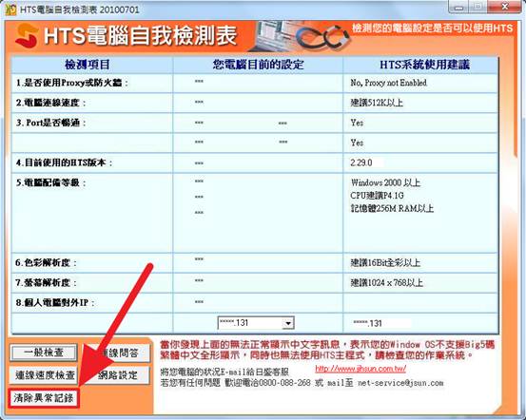Open the www.jihsun.com.tw hyperlink

pos(360,369)
